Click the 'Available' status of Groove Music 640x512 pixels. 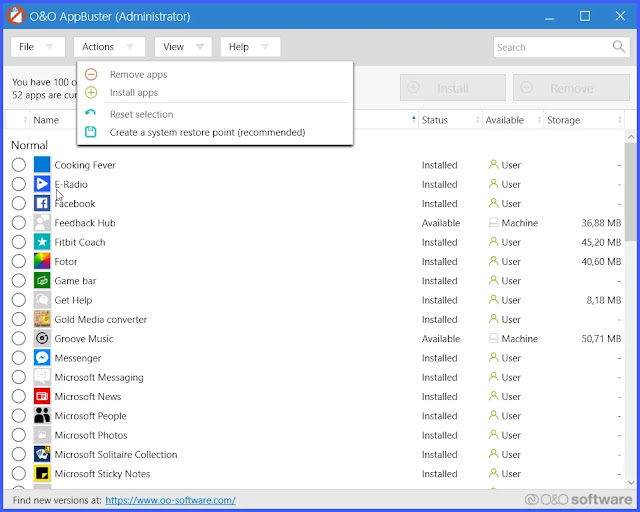[441, 338]
